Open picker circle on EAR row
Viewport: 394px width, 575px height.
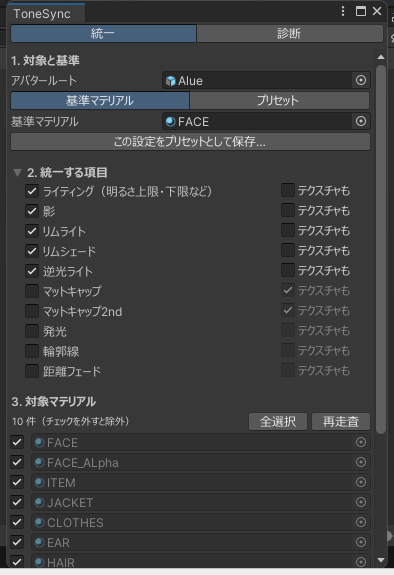tap(361, 542)
